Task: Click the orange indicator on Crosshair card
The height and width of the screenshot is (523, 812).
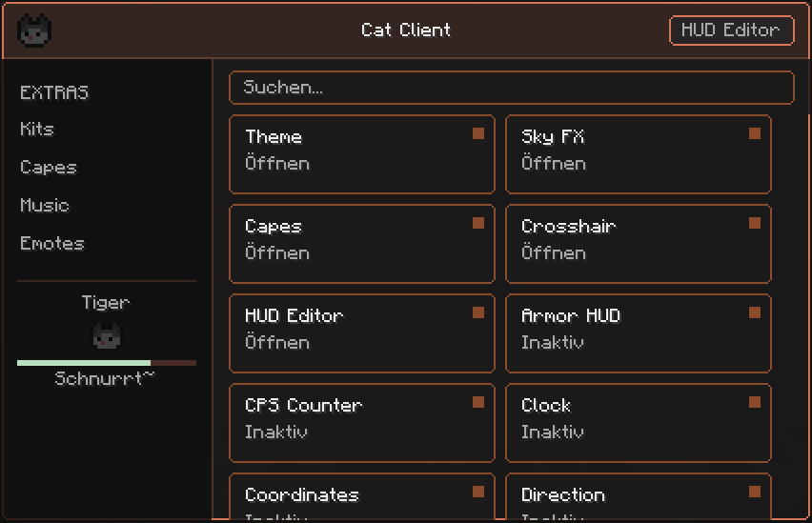Action: [755, 223]
